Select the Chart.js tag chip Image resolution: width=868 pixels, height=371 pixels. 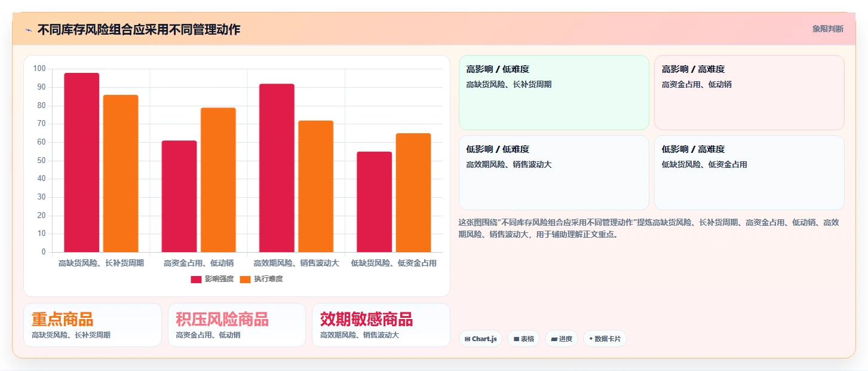click(480, 339)
